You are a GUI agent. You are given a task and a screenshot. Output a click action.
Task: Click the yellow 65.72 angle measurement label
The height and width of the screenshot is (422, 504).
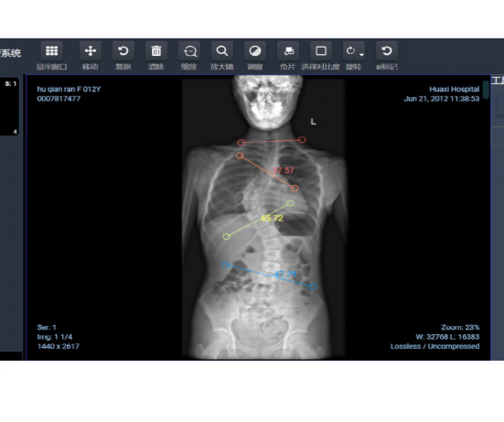272,218
